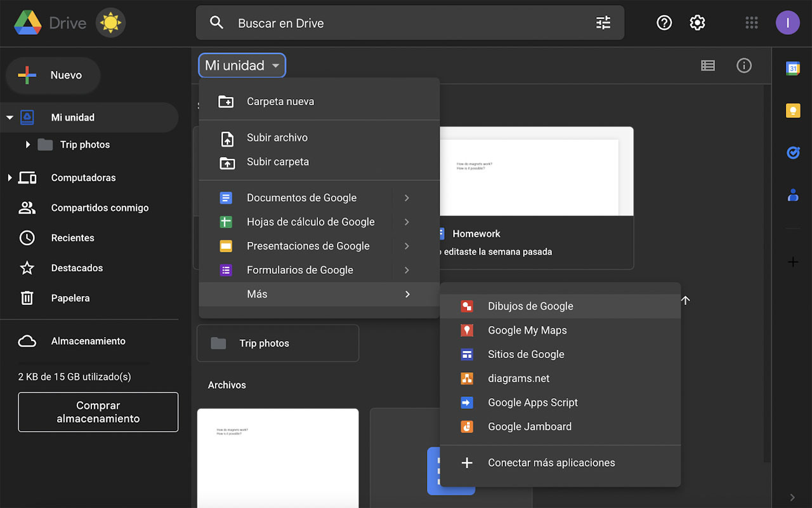
Task: Click the Google Drive logo
Action: [x=27, y=23]
